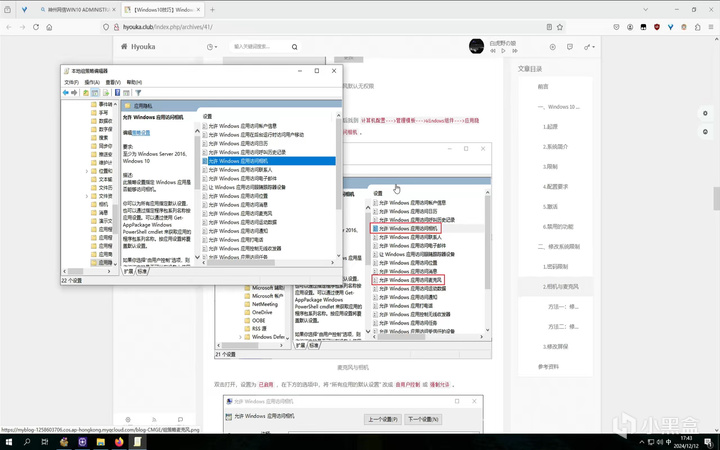
Task: Play the music track in site header
Action: [x=503, y=51]
